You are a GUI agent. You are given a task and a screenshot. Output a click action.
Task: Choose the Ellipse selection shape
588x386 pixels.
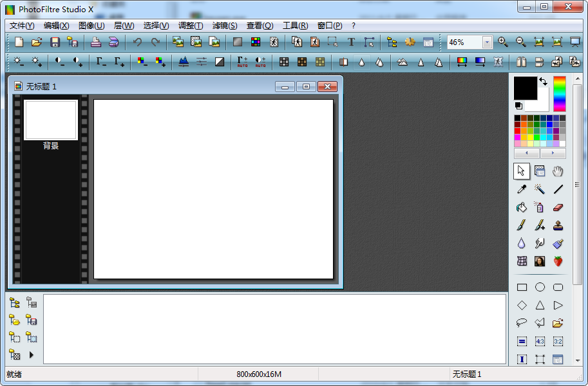pyautogui.click(x=540, y=288)
